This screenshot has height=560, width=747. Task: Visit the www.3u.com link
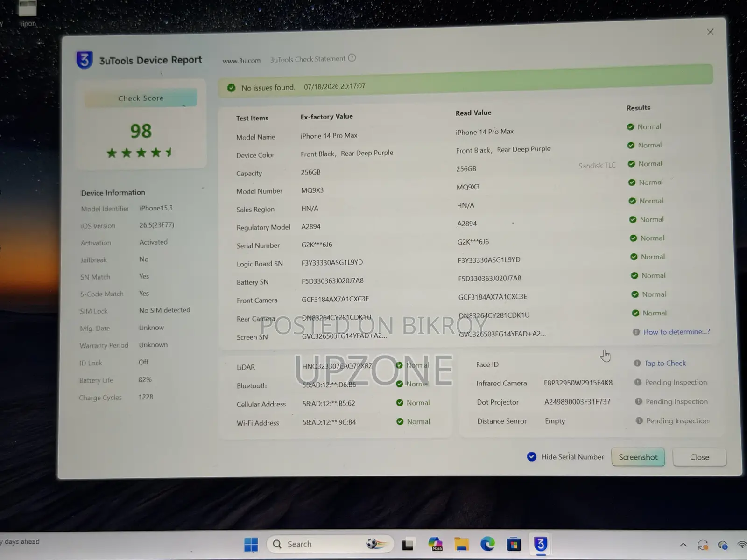click(241, 61)
